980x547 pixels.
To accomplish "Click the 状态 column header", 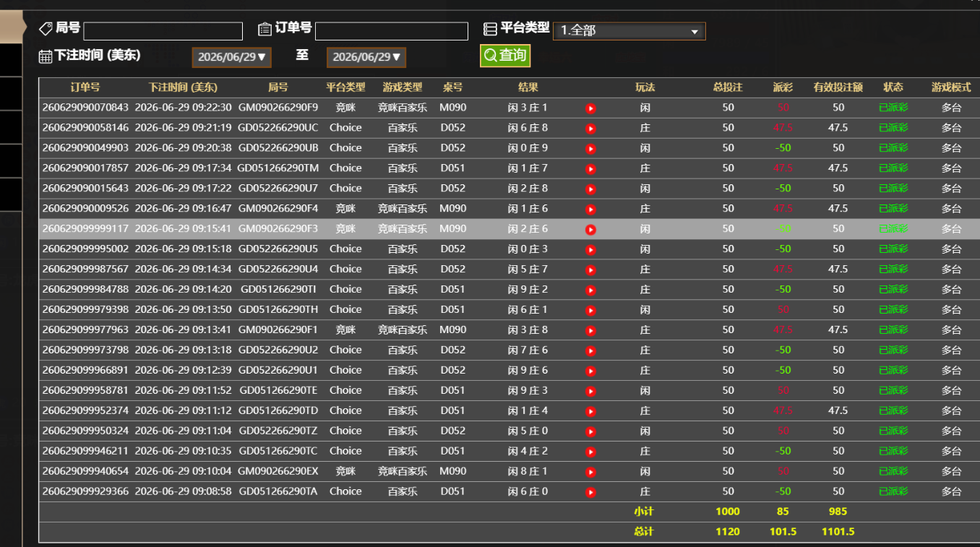I will pos(893,87).
